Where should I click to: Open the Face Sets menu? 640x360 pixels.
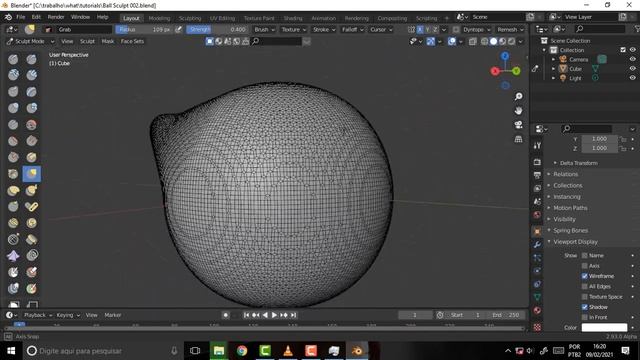pos(132,41)
